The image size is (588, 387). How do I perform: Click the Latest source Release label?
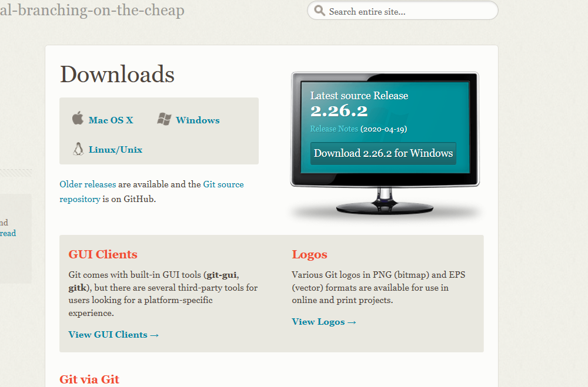pos(359,96)
